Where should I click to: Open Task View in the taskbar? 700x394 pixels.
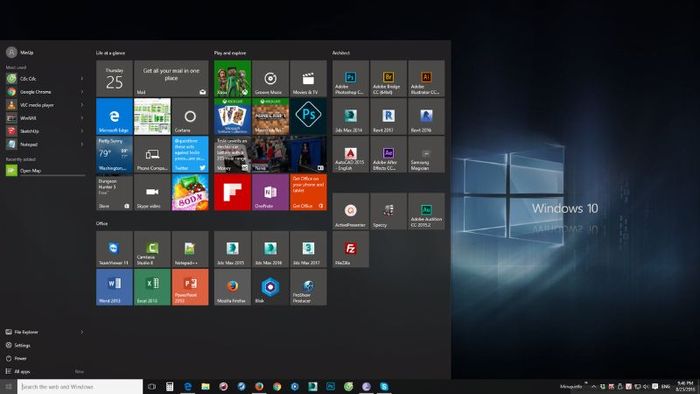point(152,386)
